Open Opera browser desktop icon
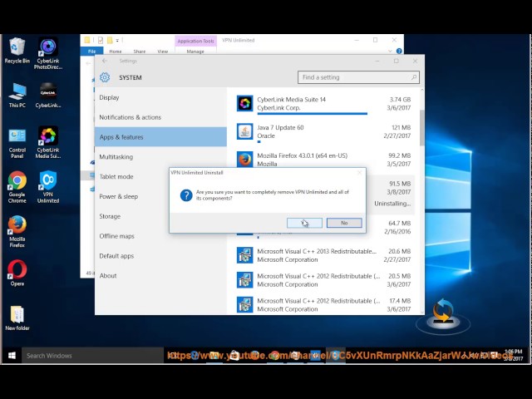The image size is (532, 399). point(17,271)
